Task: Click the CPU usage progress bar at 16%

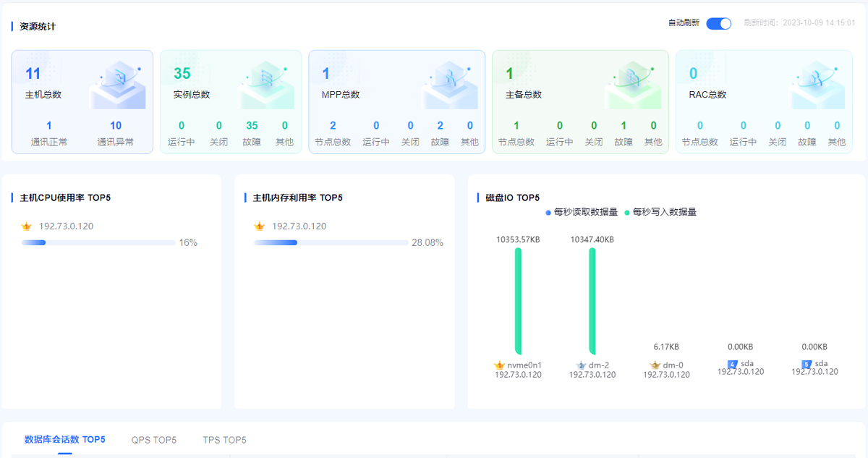Action: (98, 242)
